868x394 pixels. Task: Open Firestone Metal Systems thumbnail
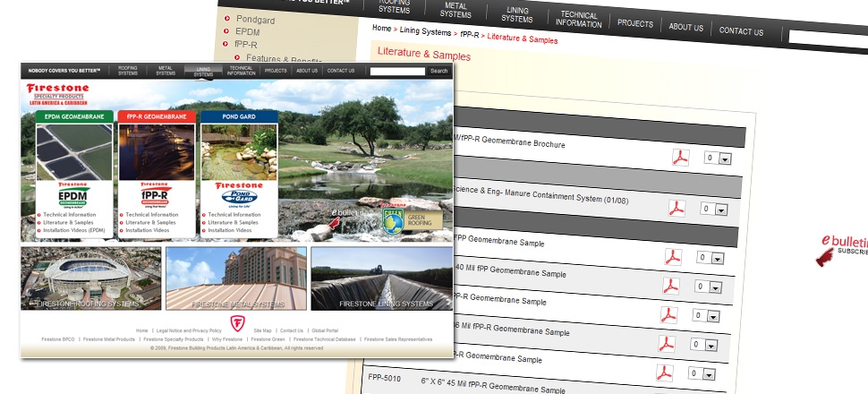tap(236, 278)
